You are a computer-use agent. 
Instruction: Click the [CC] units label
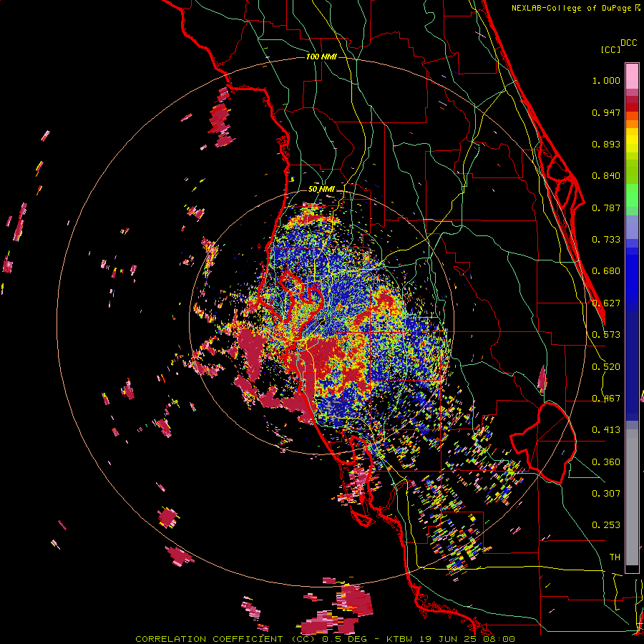coord(610,49)
